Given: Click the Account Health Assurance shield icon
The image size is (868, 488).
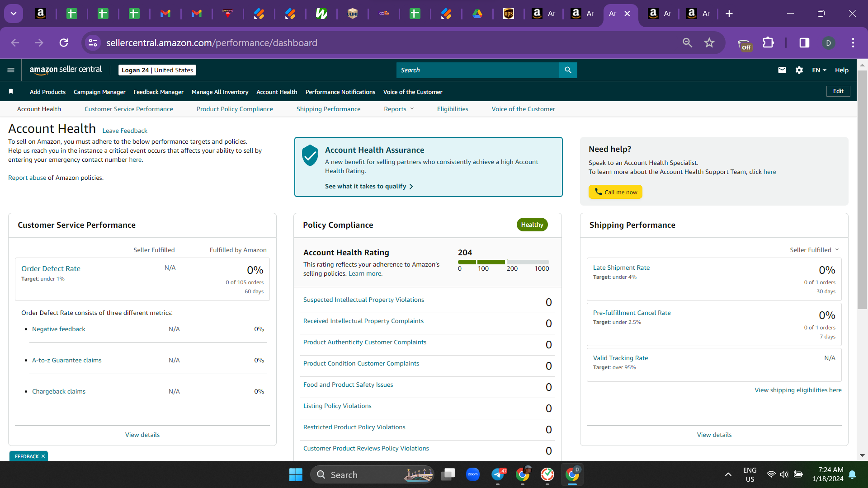Looking at the screenshot, I should pos(310,155).
